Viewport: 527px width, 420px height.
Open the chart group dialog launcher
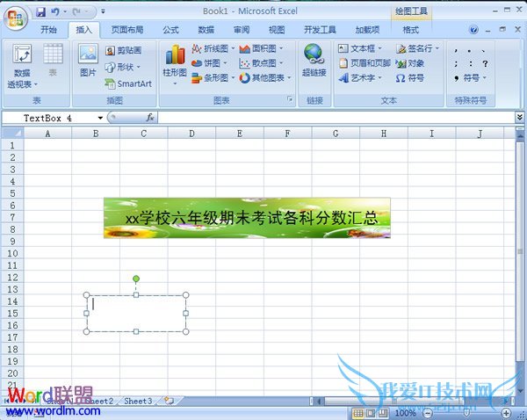pos(290,99)
